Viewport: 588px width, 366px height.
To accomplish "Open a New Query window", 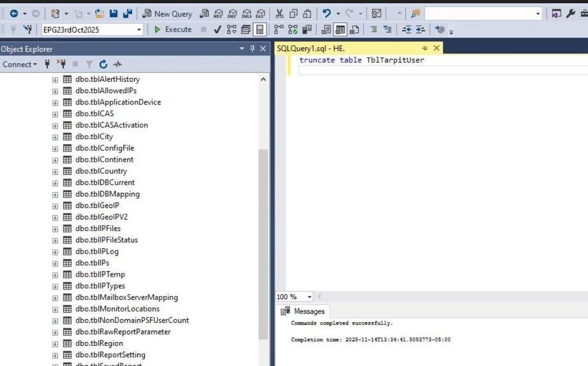I will pos(167,14).
